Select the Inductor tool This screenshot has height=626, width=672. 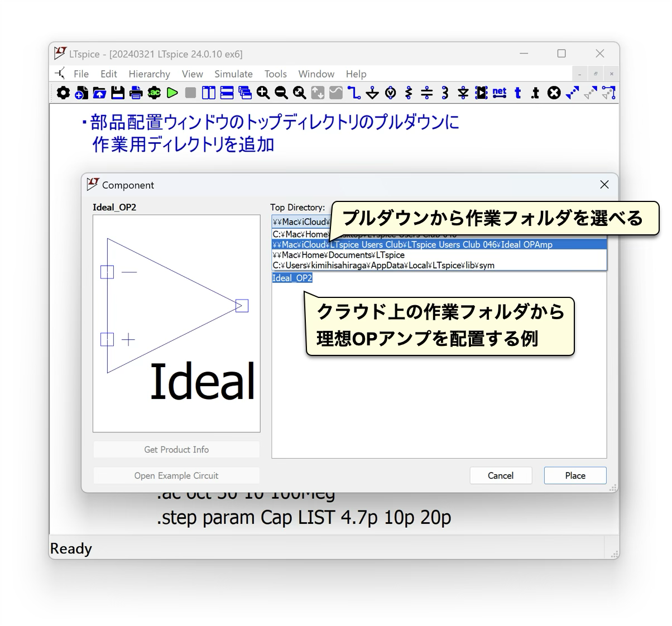point(445,93)
